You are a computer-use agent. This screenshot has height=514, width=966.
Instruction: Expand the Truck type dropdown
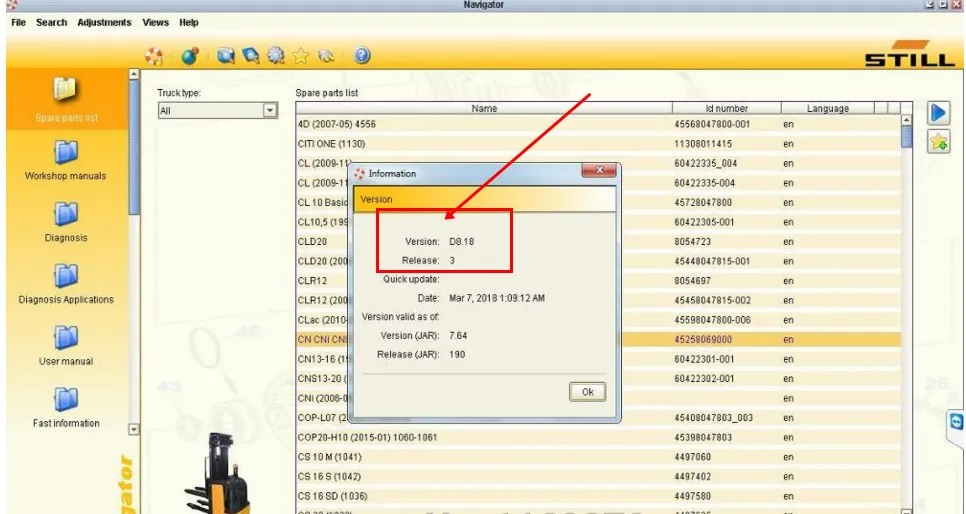point(270,110)
